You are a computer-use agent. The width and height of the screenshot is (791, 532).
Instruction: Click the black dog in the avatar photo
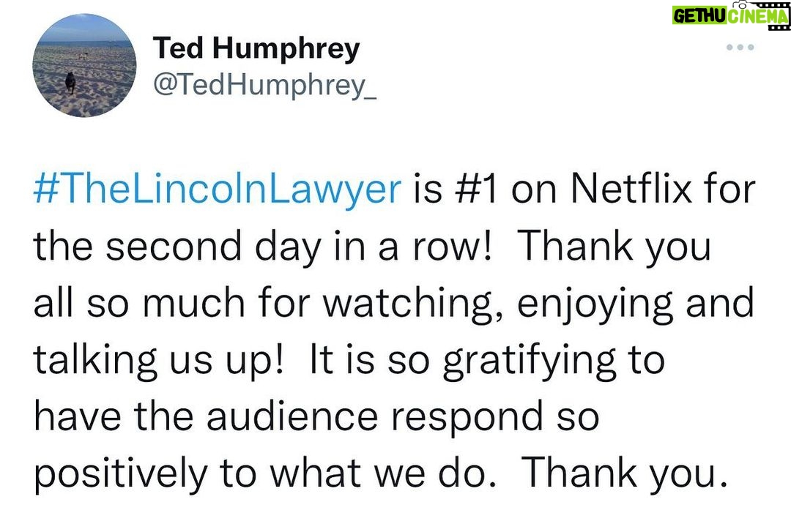point(70,82)
